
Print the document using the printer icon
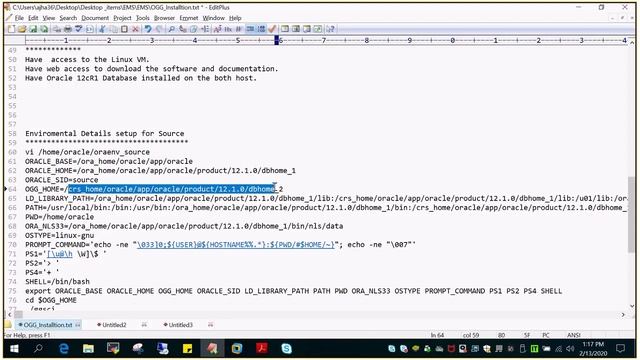click(68, 29)
